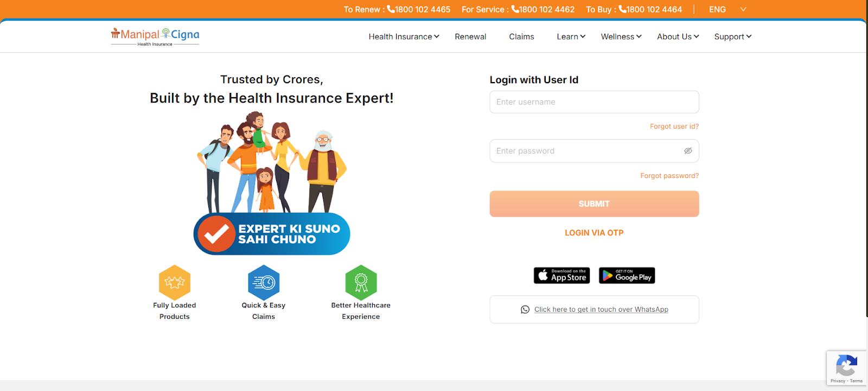Viewport: 868px width, 391px height.
Task: Click the 'Login with User Id' heading
Action: (534, 80)
